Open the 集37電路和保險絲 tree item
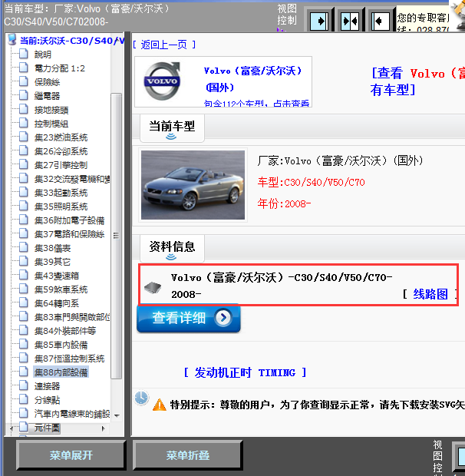Viewport: 465px width, 476px height. [69, 234]
